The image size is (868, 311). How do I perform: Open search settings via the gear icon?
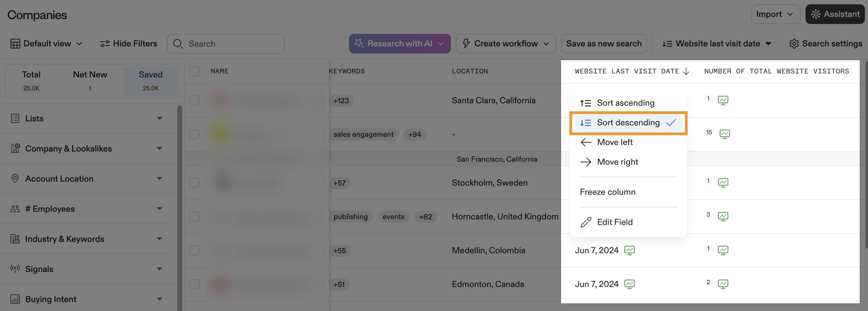coord(794,43)
